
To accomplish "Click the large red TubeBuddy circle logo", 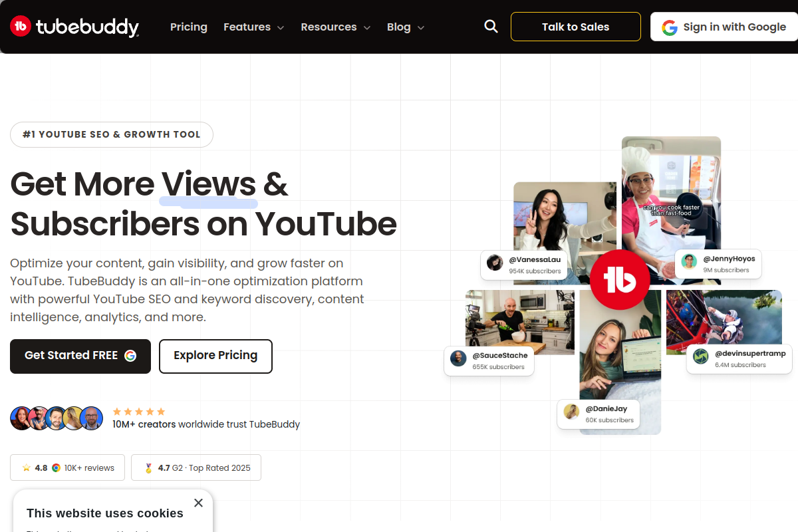I will click(x=620, y=280).
